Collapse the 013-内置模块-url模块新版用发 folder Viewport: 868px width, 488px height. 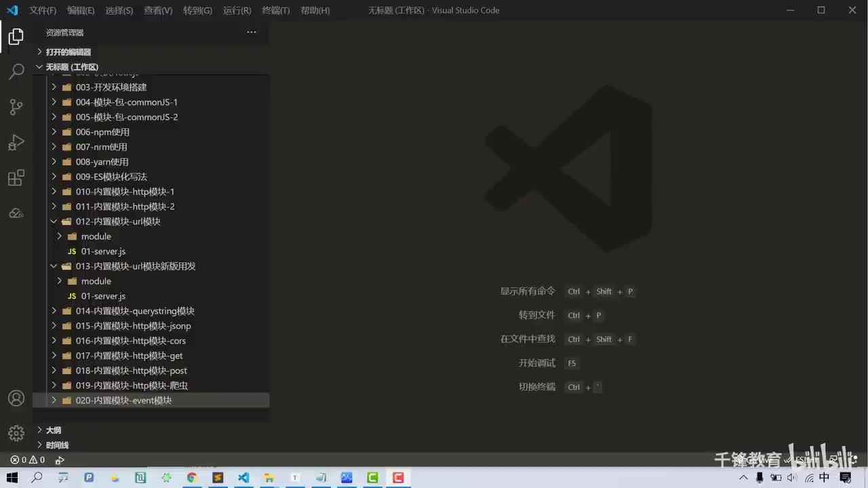pyautogui.click(x=151, y=266)
